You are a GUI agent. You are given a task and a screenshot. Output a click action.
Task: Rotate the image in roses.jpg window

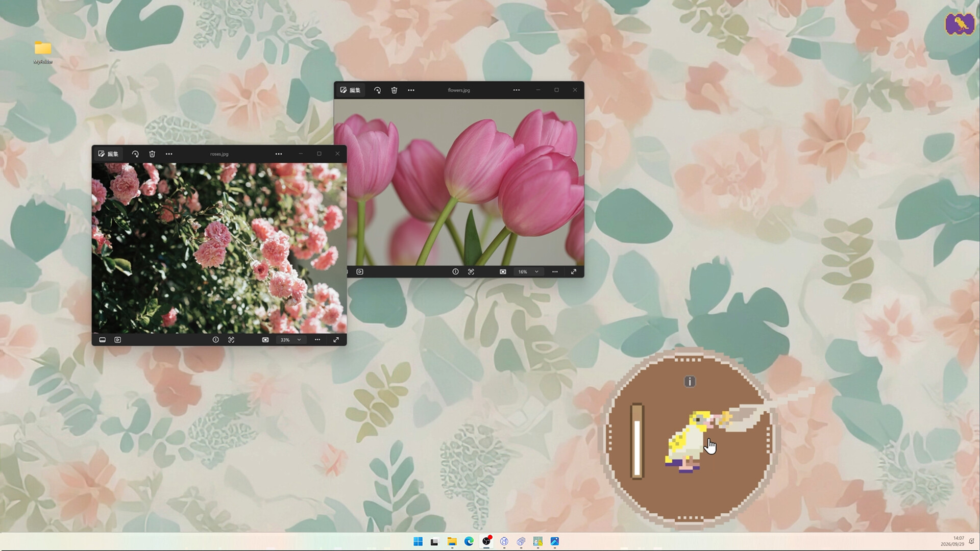135,154
